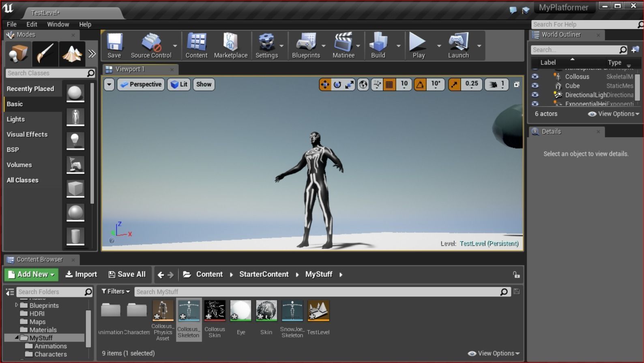Select the Landscape mode mountain icon
The height and width of the screenshot is (363, 644).
click(x=72, y=54)
